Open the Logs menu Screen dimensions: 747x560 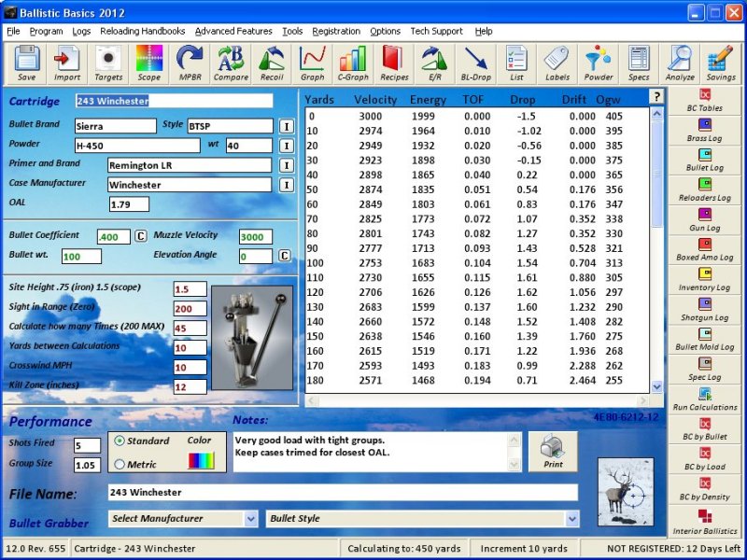(x=81, y=32)
